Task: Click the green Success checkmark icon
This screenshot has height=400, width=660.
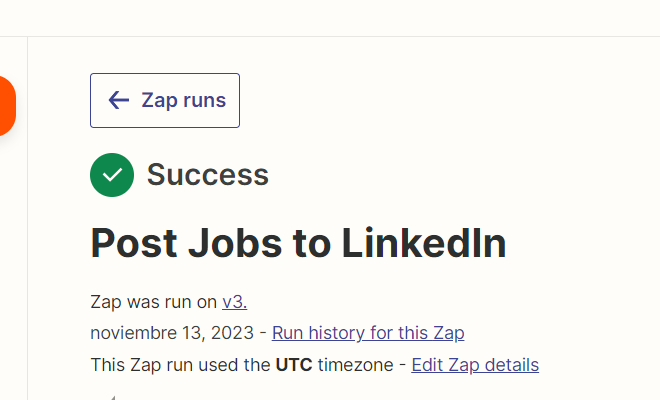Action: [112, 175]
